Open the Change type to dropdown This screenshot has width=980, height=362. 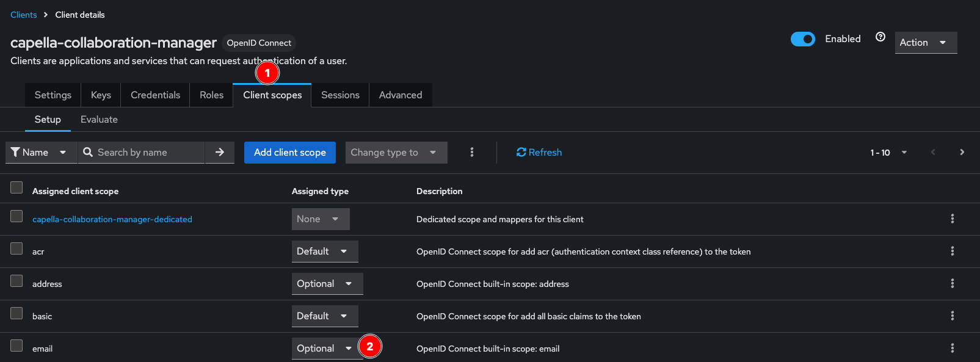(396, 153)
